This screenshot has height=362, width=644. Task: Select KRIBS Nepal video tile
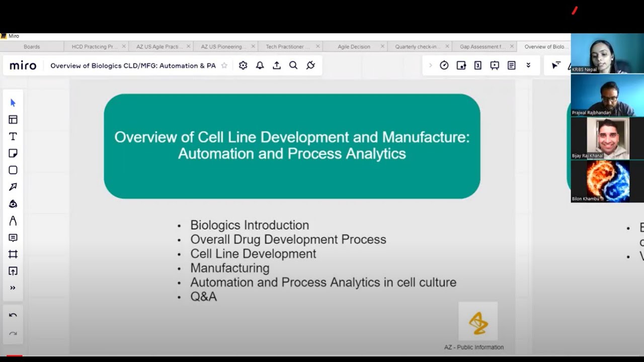click(607, 54)
